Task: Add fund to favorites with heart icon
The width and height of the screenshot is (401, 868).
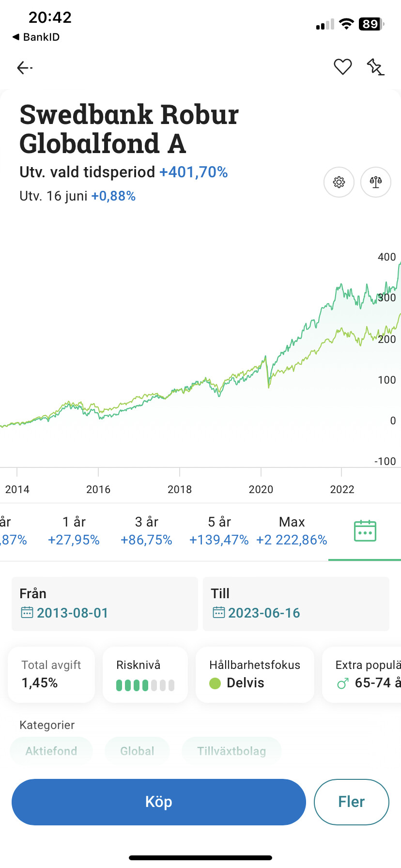Action: (343, 67)
